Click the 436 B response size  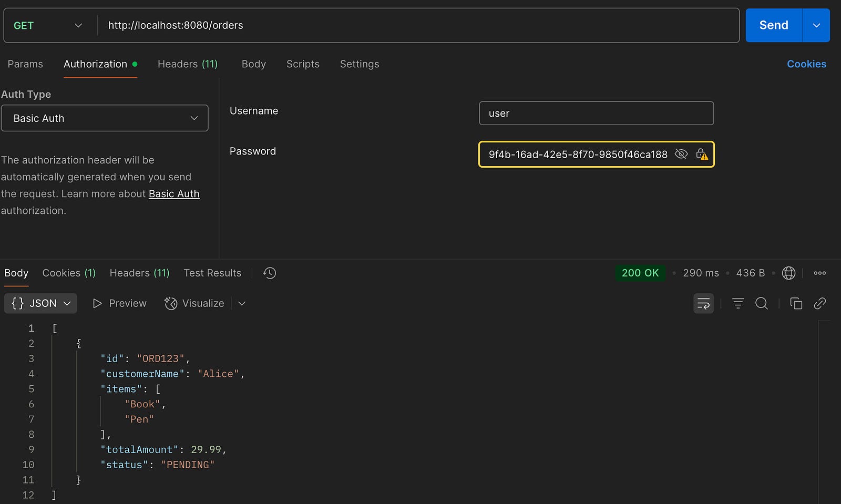[751, 273]
